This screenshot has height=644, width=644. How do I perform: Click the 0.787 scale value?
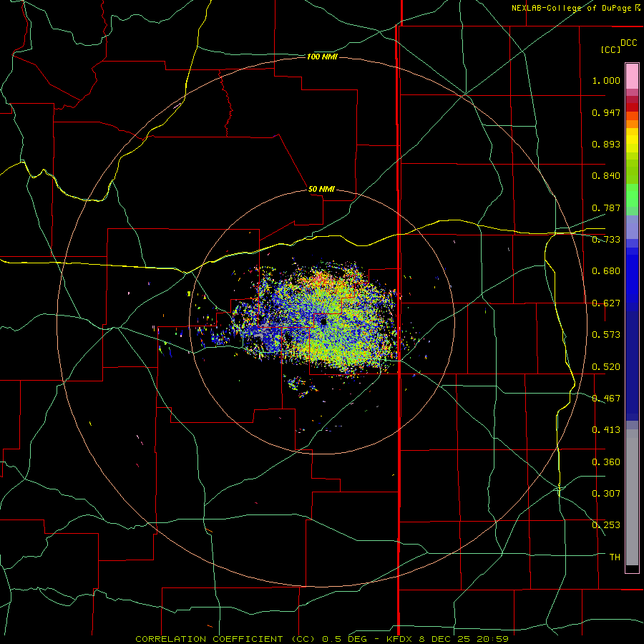click(x=606, y=208)
